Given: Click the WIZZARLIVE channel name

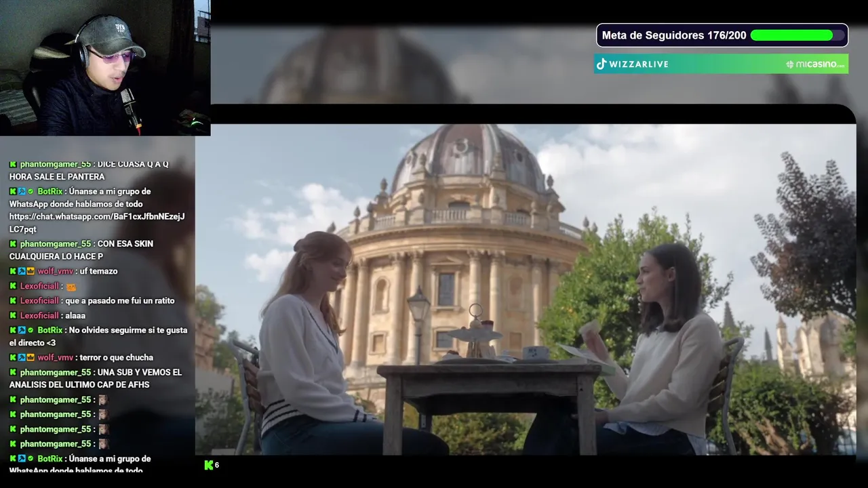Looking at the screenshot, I should (x=639, y=64).
